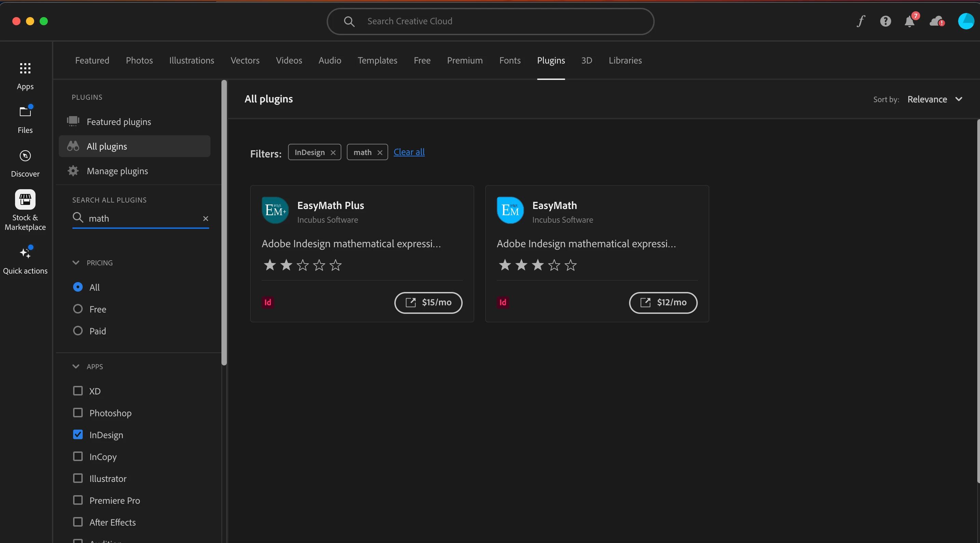The image size is (980, 543).
Task: Collapse the PRICING filter section
Action: (76, 263)
